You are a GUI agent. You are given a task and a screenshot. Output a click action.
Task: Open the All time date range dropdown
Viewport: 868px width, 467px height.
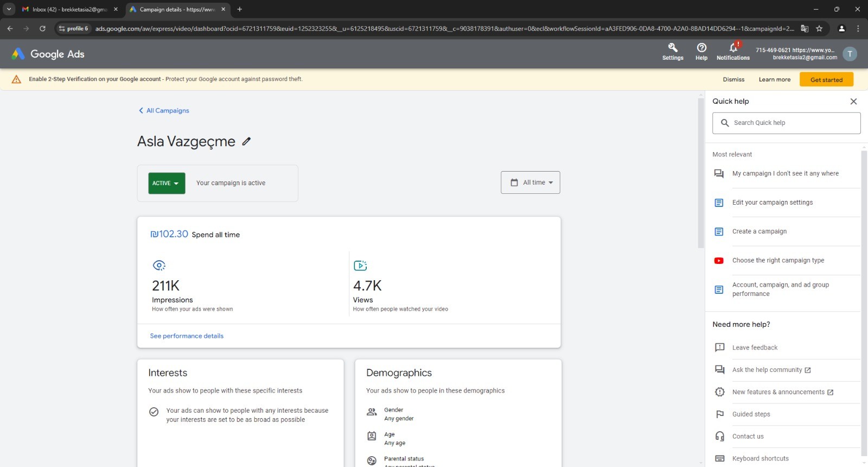[x=531, y=182]
